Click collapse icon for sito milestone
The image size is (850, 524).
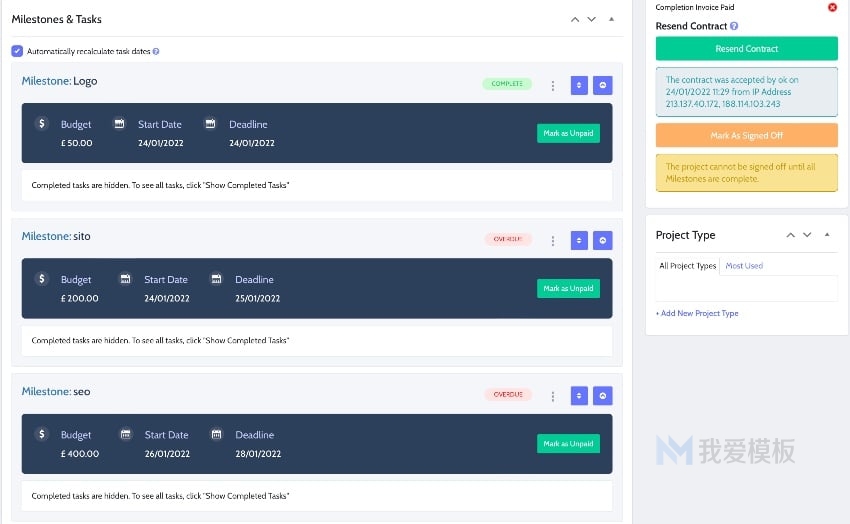pyautogui.click(x=602, y=241)
